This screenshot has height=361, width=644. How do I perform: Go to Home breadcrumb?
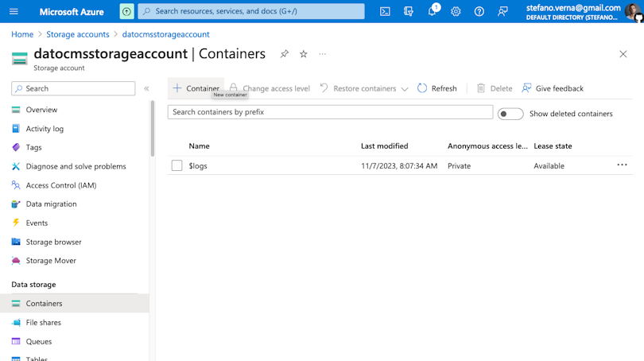[x=22, y=34]
